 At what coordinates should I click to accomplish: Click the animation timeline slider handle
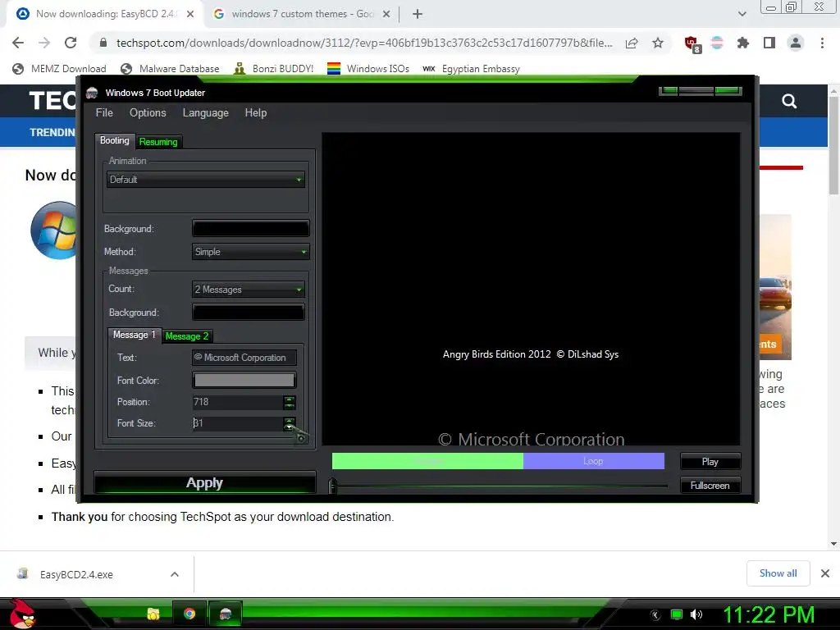pyautogui.click(x=333, y=486)
